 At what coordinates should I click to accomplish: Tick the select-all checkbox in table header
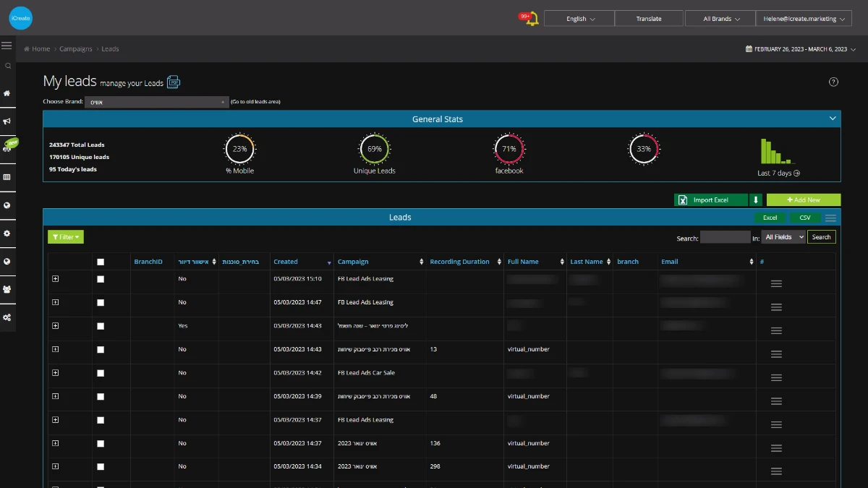tap(101, 262)
